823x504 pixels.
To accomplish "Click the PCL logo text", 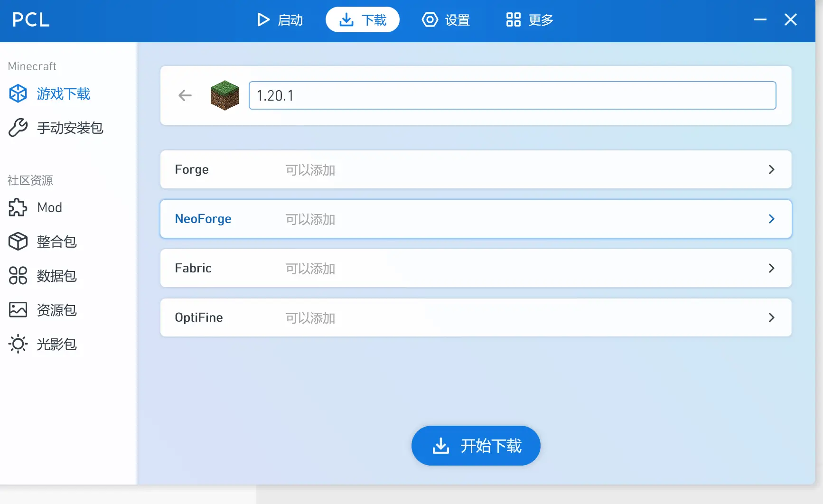I will pyautogui.click(x=31, y=20).
